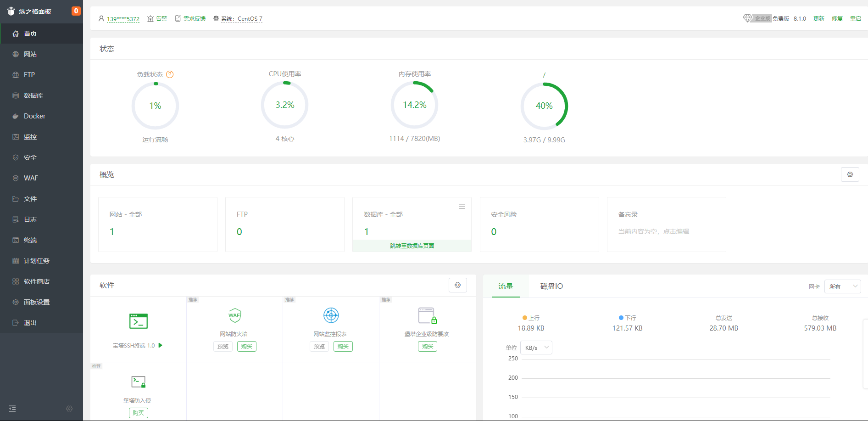Screen dimensions: 868x421
Task: Open the 数据库 menu item
Action: coord(41,95)
